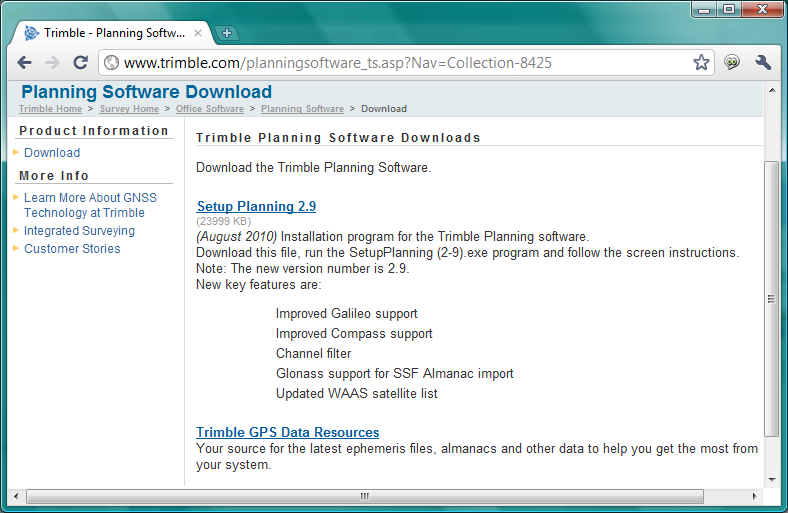Go to Planning Software breadcrumb
Screen dimensions: 788x513
(302, 109)
